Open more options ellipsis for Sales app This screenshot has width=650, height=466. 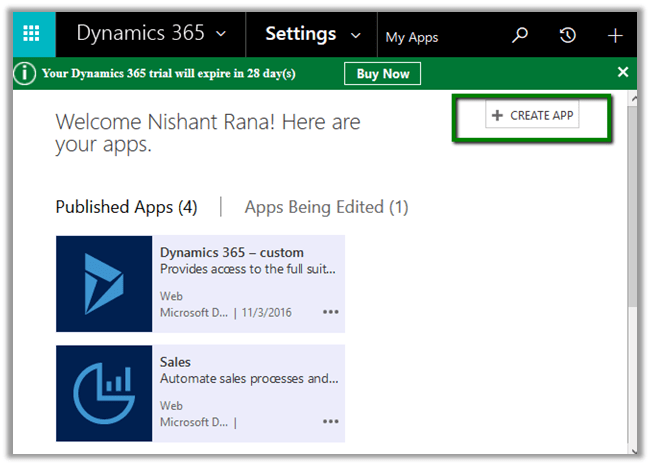pyautogui.click(x=330, y=422)
